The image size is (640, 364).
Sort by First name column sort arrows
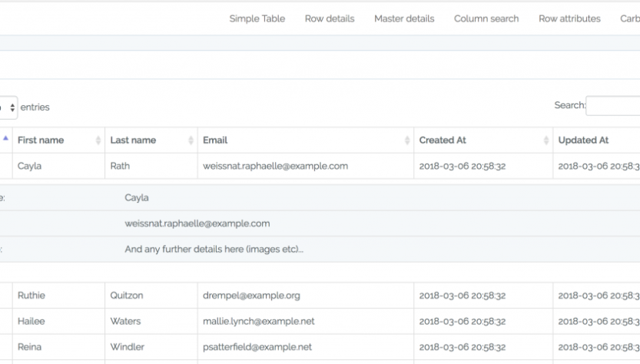click(98, 141)
